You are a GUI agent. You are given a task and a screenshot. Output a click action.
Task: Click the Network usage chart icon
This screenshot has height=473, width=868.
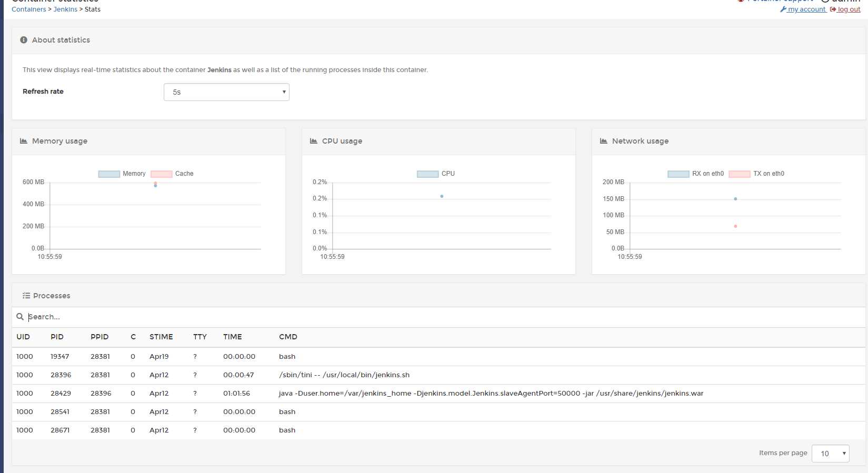pyautogui.click(x=604, y=141)
